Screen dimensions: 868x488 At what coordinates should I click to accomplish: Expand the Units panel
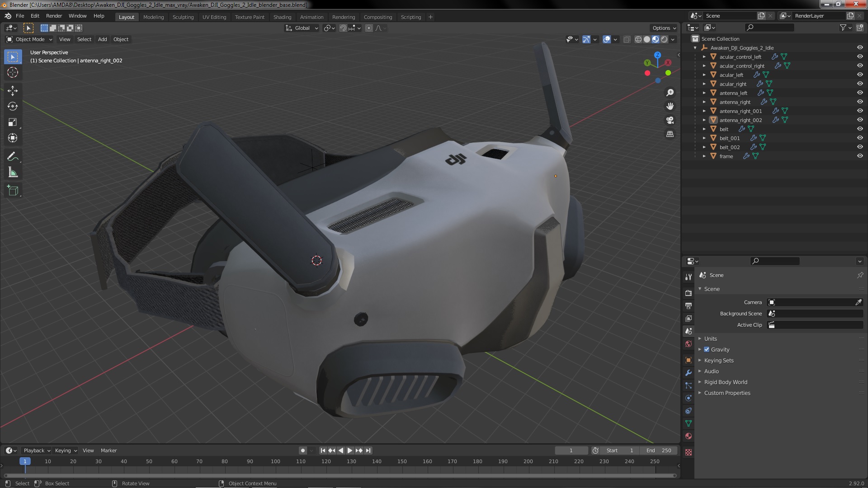click(710, 338)
